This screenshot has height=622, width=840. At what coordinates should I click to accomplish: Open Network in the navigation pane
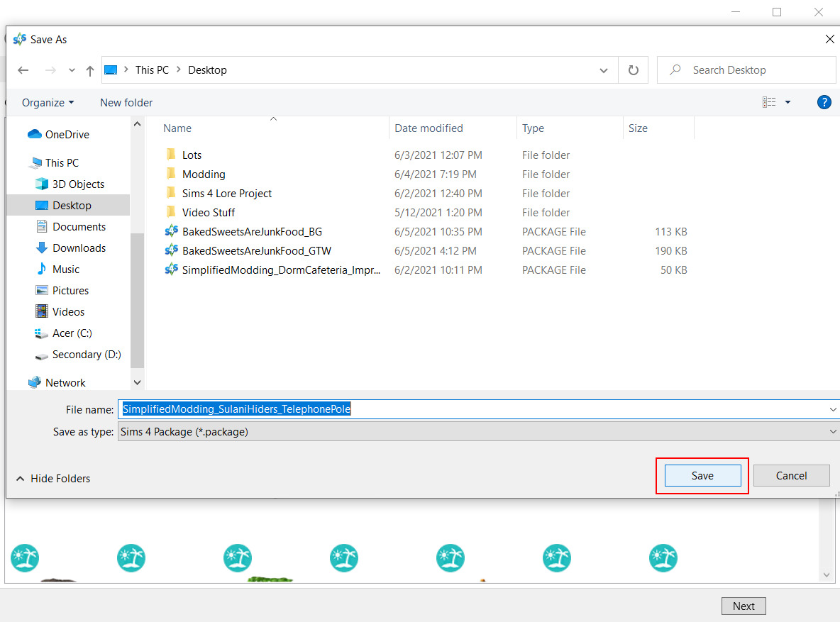point(57,382)
